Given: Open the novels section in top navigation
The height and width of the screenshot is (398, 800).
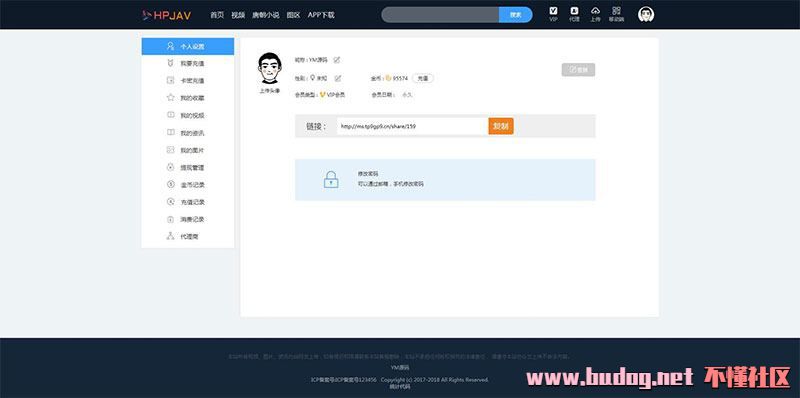Looking at the screenshot, I should coord(266,15).
